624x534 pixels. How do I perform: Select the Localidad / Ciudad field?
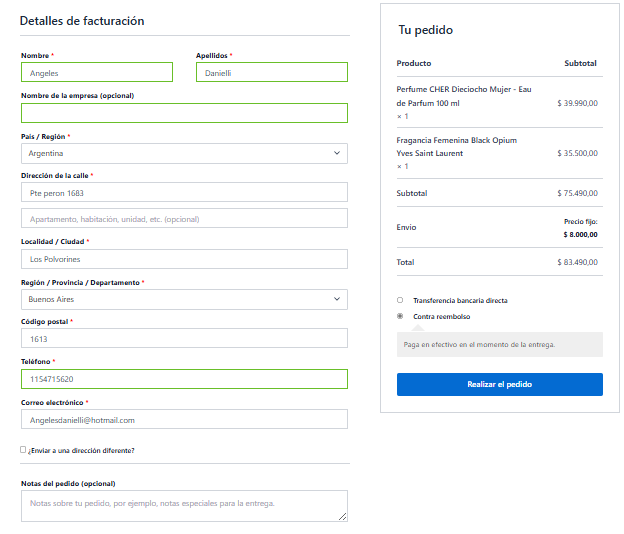click(184, 259)
